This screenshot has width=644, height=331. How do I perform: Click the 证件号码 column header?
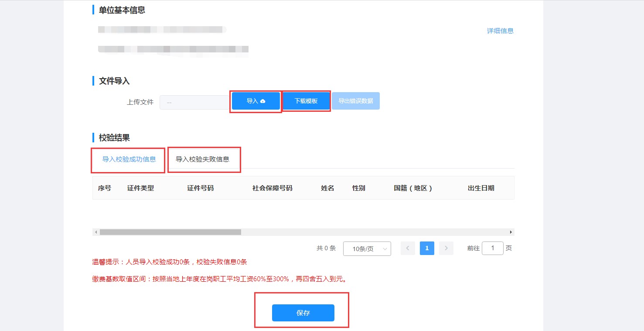pyautogui.click(x=200, y=188)
